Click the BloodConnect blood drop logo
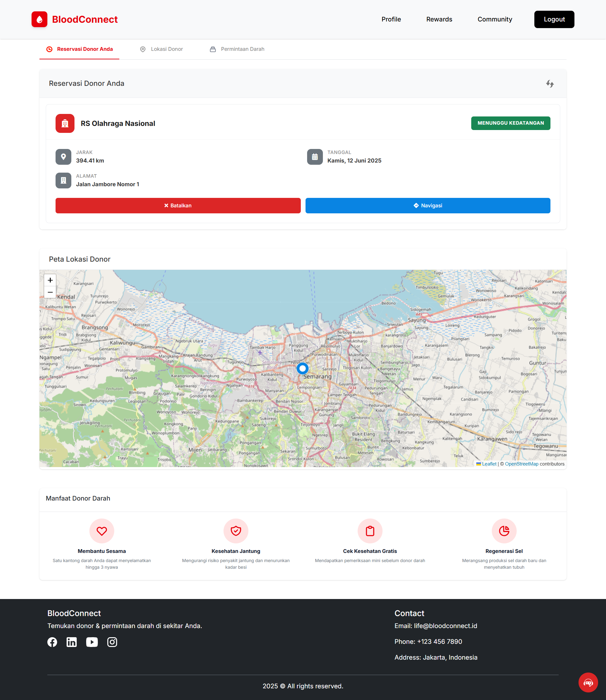The width and height of the screenshot is (606, 700). pyautogui.click(x=39, y=19)
